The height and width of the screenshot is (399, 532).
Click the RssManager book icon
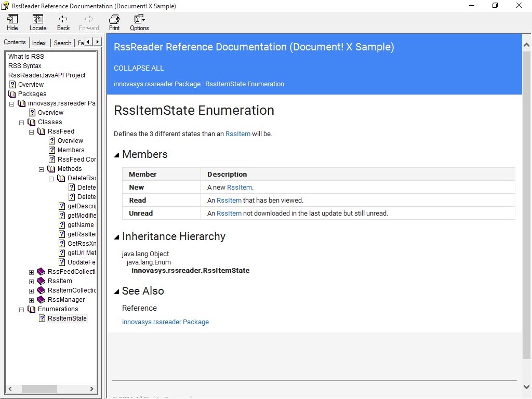coord(41,300)
